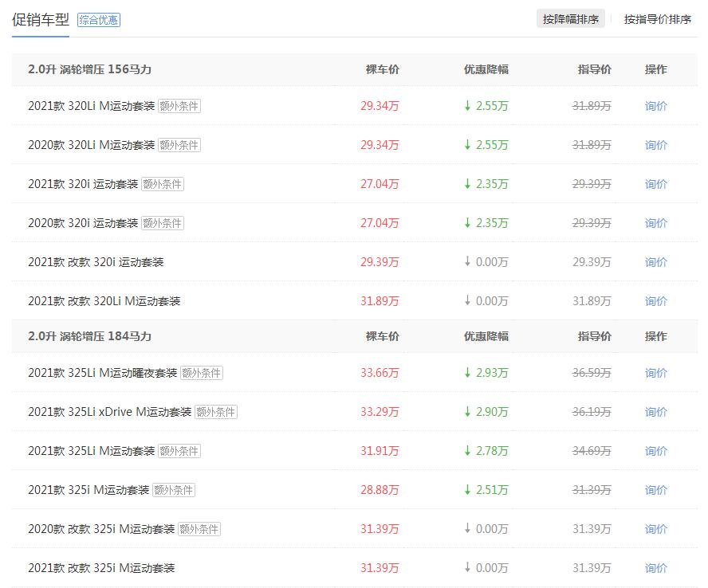
Task: Click section header 2.0升 涡轮增压 156马力
Action: pos(89,69)
